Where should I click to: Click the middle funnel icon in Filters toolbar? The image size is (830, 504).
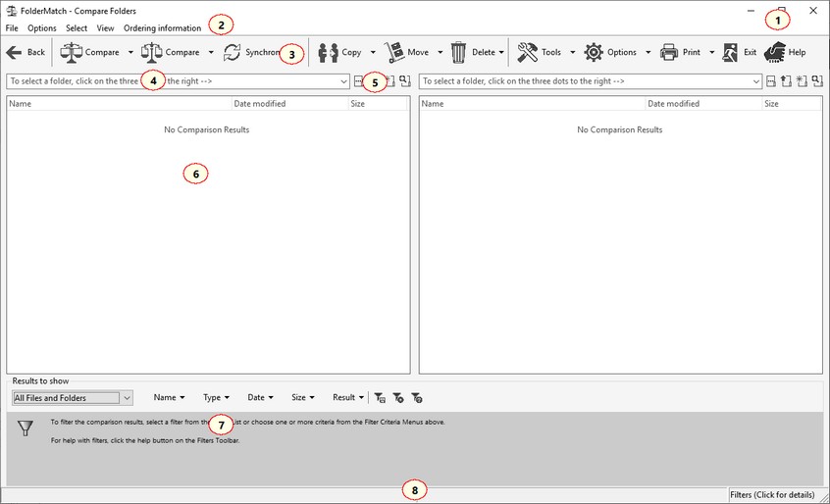pyautogui.click(x=398, y=398)
